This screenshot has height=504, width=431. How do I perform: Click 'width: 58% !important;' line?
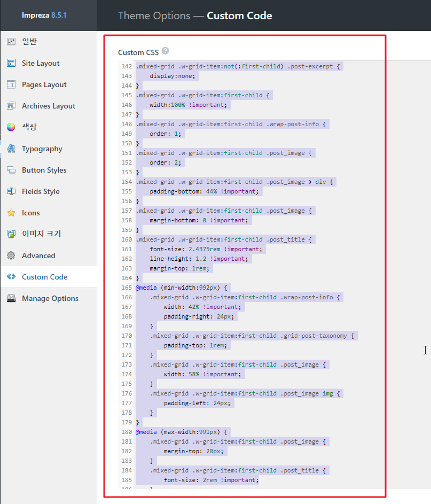pyautogui.click(x=202, y=374)
